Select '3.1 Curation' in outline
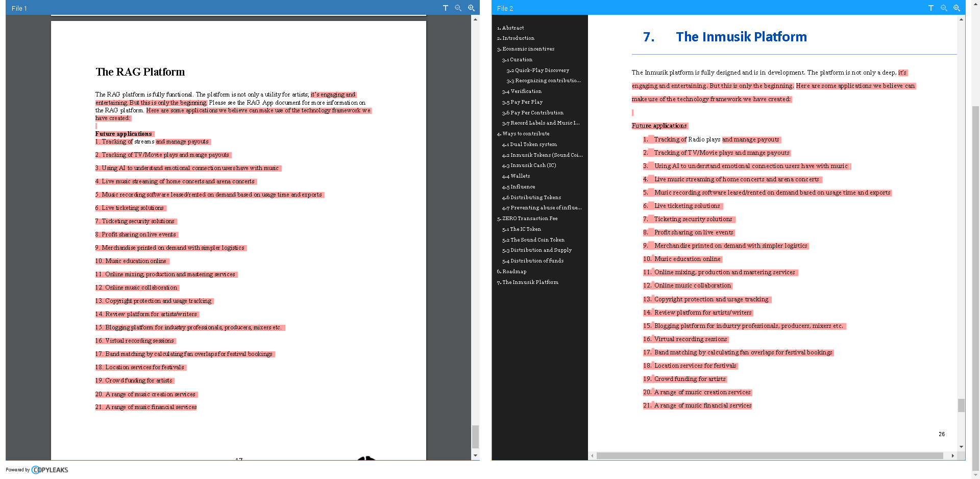 [x=517, y=60]
